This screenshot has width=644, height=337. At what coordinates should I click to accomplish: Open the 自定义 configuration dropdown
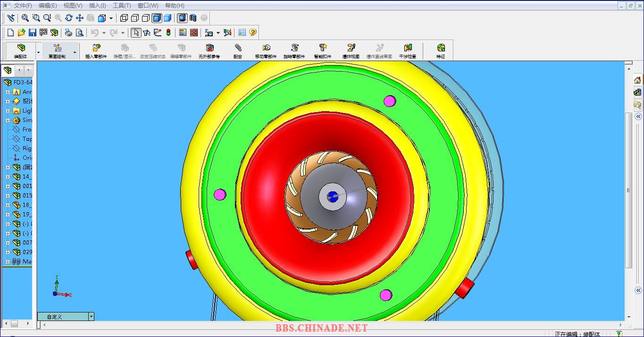tap(91, 317)
